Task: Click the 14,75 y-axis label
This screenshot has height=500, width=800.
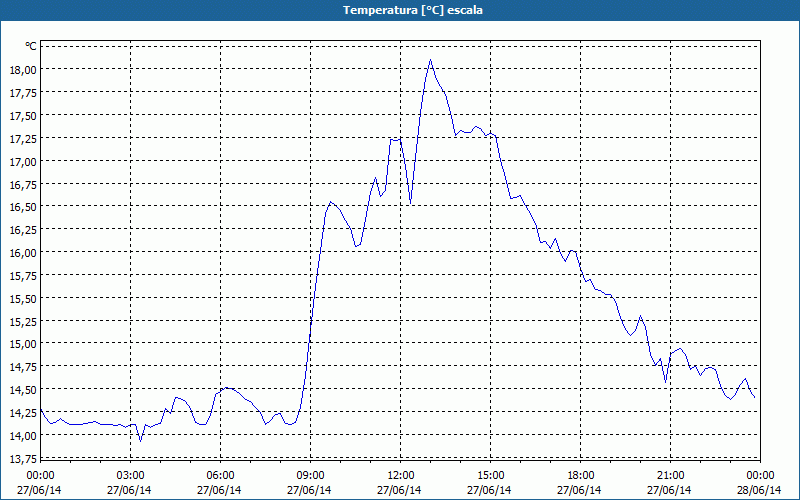Action: pos(23,367)
